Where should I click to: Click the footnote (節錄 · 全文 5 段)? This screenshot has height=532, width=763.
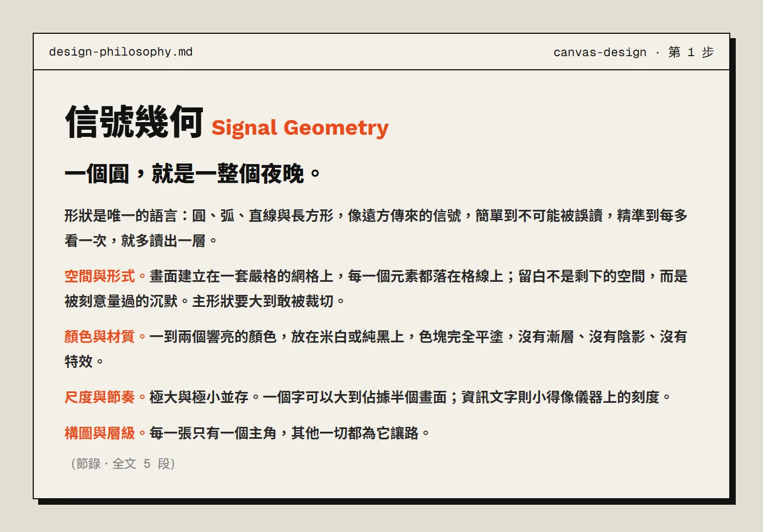(123, 464)
